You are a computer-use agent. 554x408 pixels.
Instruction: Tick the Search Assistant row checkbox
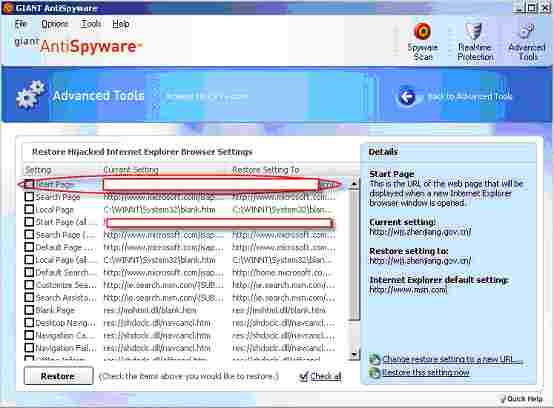click(x=29, y=297)
